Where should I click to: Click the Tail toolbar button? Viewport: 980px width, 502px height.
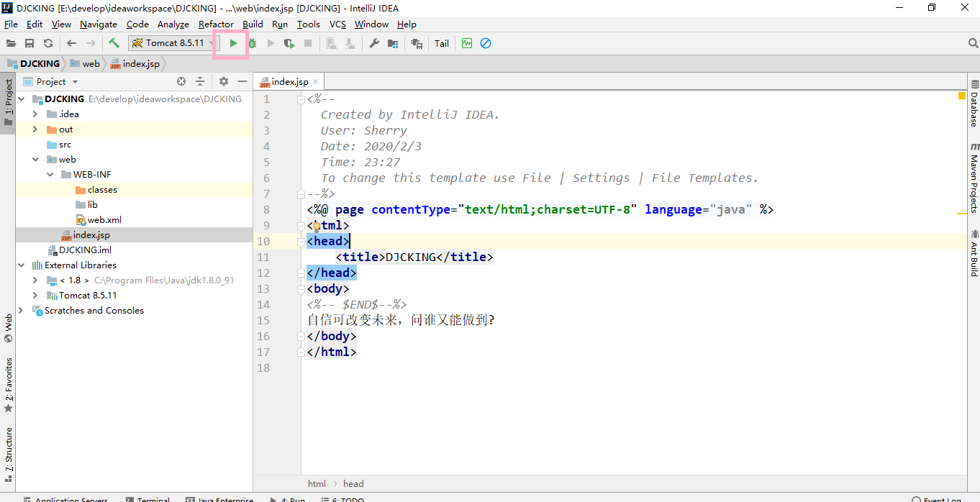pyautogui.click(x=442, y=43)
